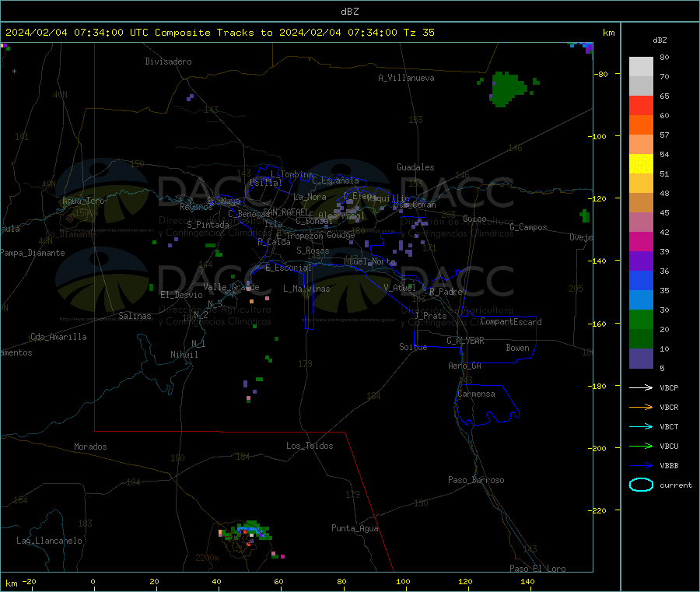
Task: Click the Valle_Grande map label
Action: [x=231, y=287]
